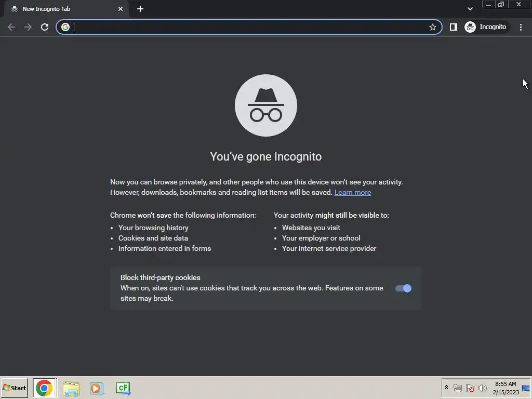The width and height of the screenshot is (532, 399).
Task: Click the small incognito icon in tab
Action: click(14, 9)
